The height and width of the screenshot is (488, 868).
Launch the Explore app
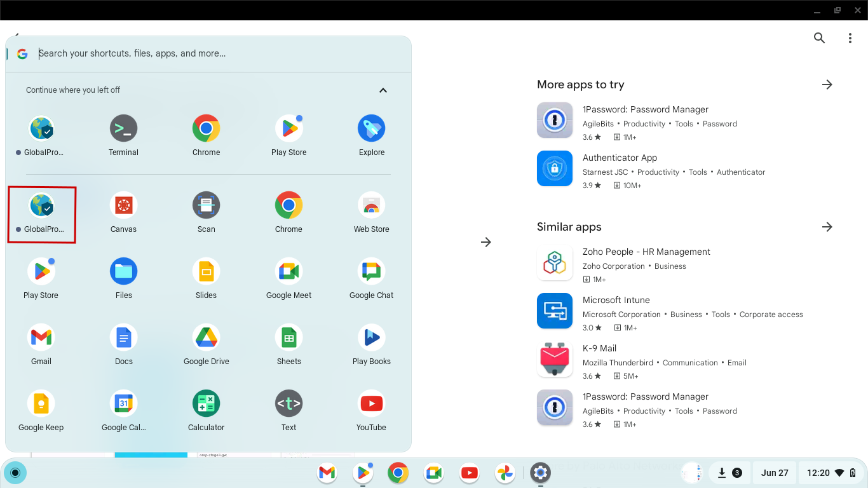372,136
